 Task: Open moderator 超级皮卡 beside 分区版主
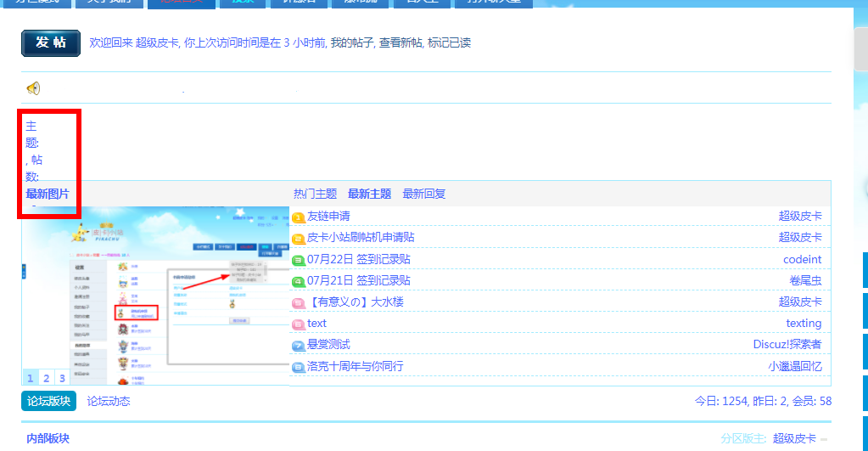point(794,438)
